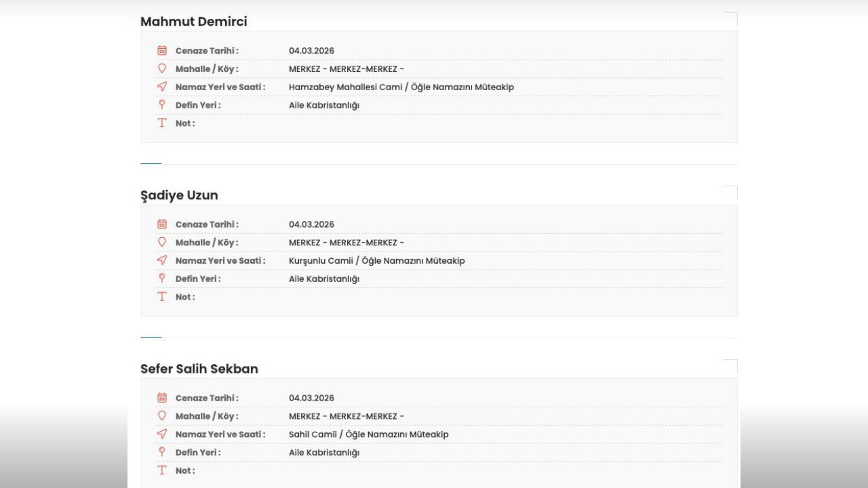Click calendar icon in Şadiye Uzun card
Image resolution: width=868 pixels, height=488 pixels.
click(x=162, y=224)
